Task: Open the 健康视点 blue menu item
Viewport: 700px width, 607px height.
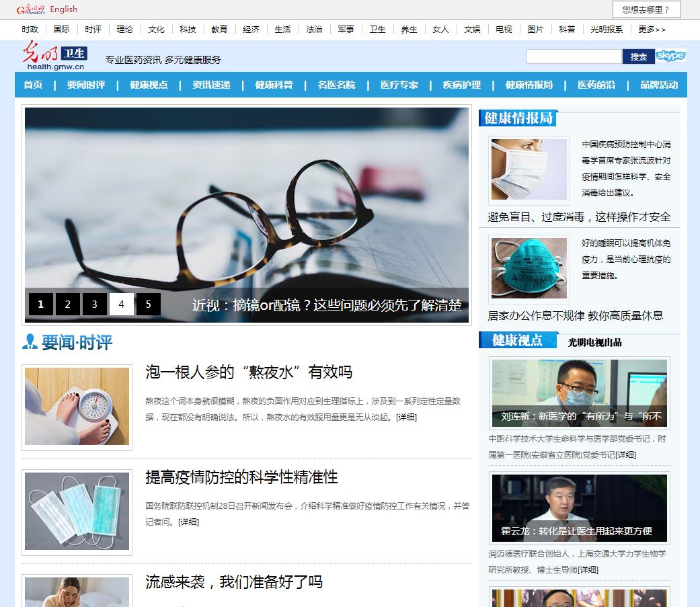Action: [149, 85]
